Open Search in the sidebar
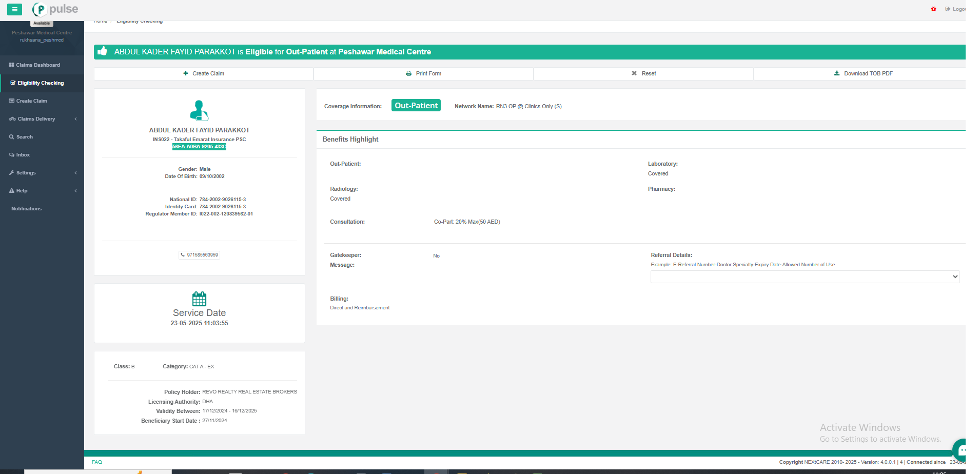 [x=24, y=137]
